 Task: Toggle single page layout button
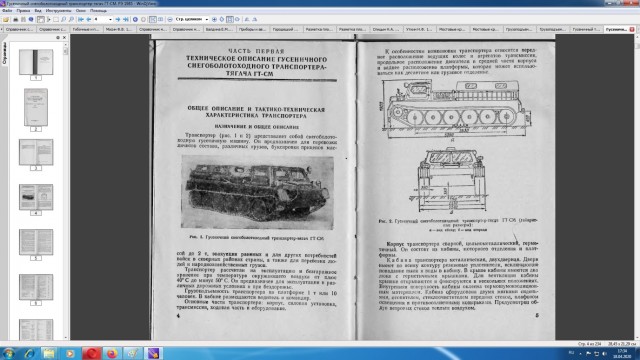point(153,19)
